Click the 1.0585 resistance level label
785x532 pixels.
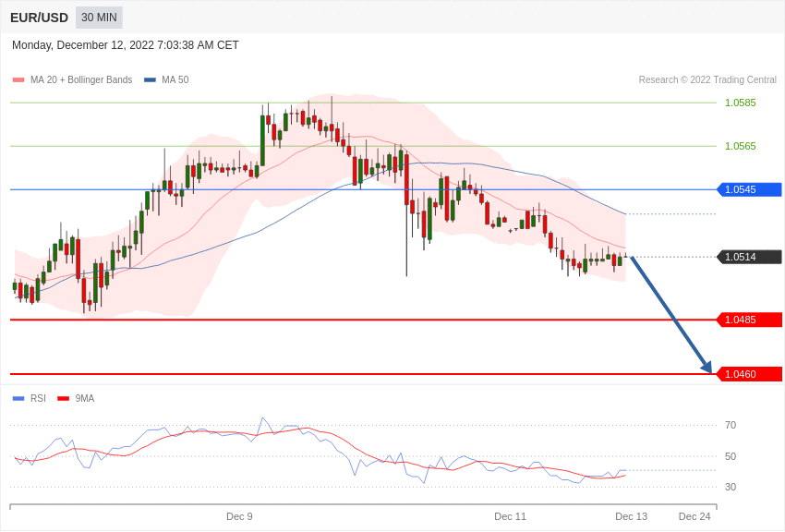tap(741, 103)
